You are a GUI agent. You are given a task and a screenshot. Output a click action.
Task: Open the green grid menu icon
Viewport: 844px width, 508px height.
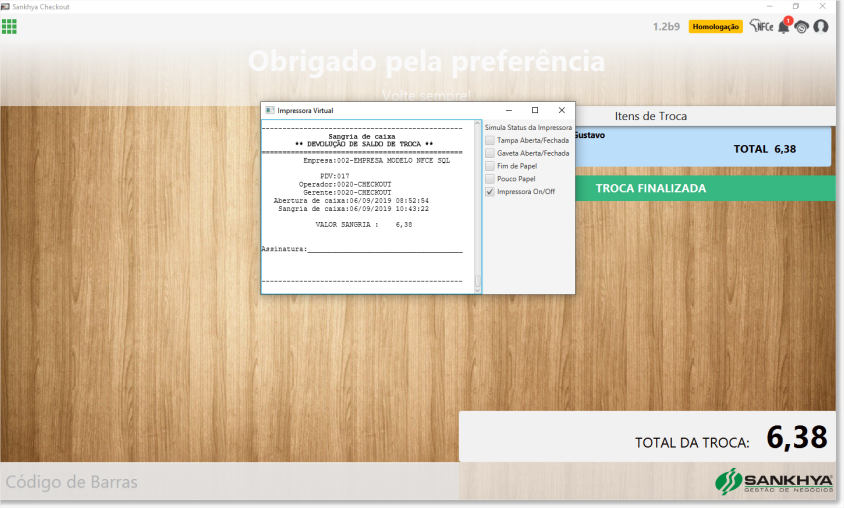[x=9, y=26]
